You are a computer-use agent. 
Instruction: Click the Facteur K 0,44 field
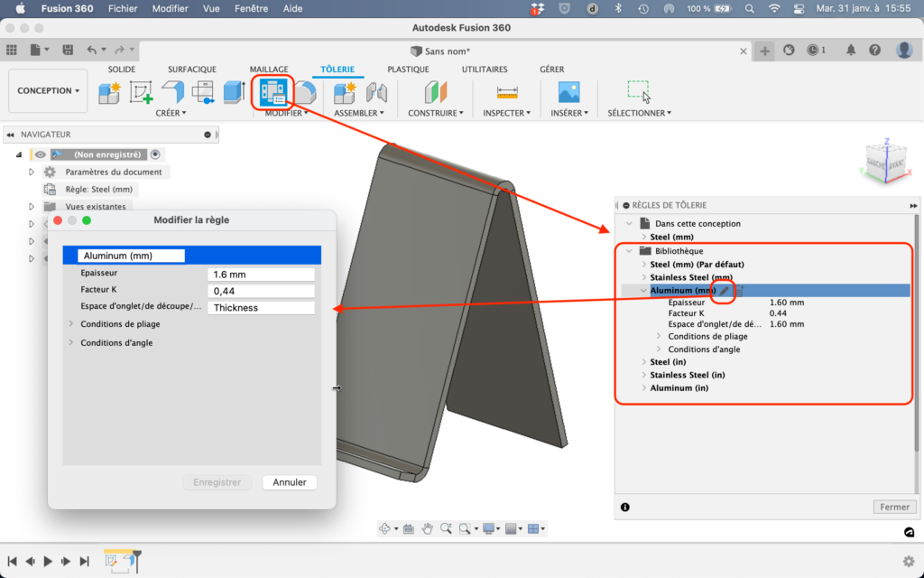tap(261, 291)
